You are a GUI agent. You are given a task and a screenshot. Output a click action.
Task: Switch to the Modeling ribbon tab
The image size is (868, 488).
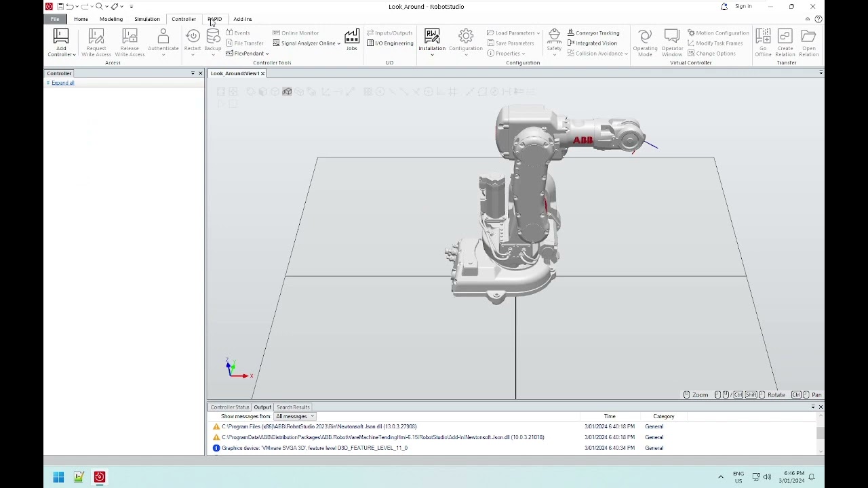point(111,19)
